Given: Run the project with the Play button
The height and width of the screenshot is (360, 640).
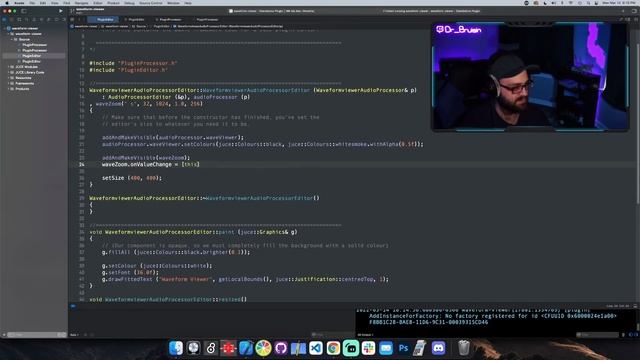Looking at the screenshot, I should (x=61, y=11).
